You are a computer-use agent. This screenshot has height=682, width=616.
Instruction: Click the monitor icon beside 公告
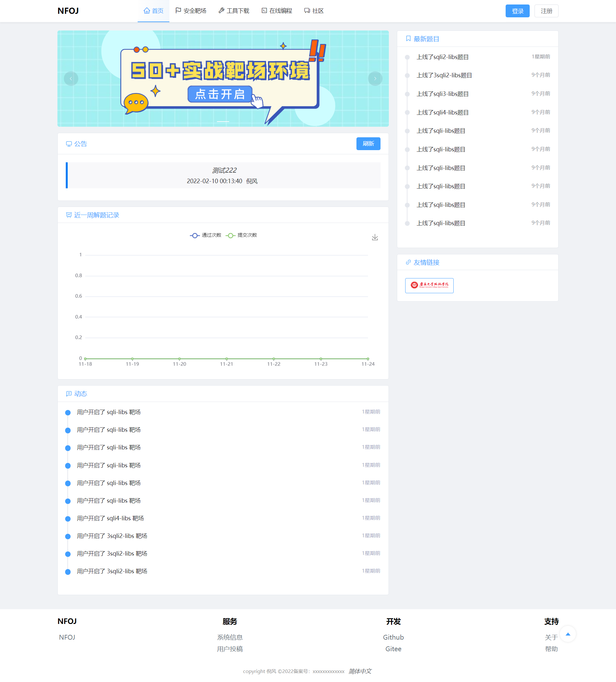click(69, 144)
